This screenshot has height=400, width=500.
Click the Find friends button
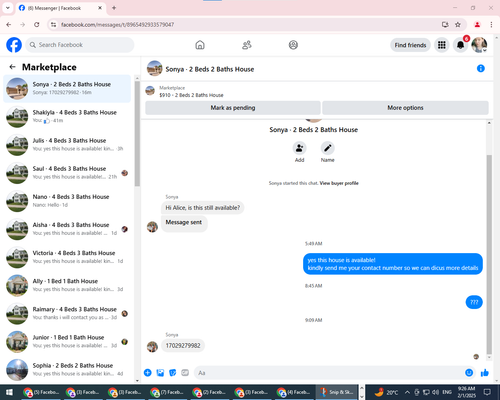(x=410, y=45)
